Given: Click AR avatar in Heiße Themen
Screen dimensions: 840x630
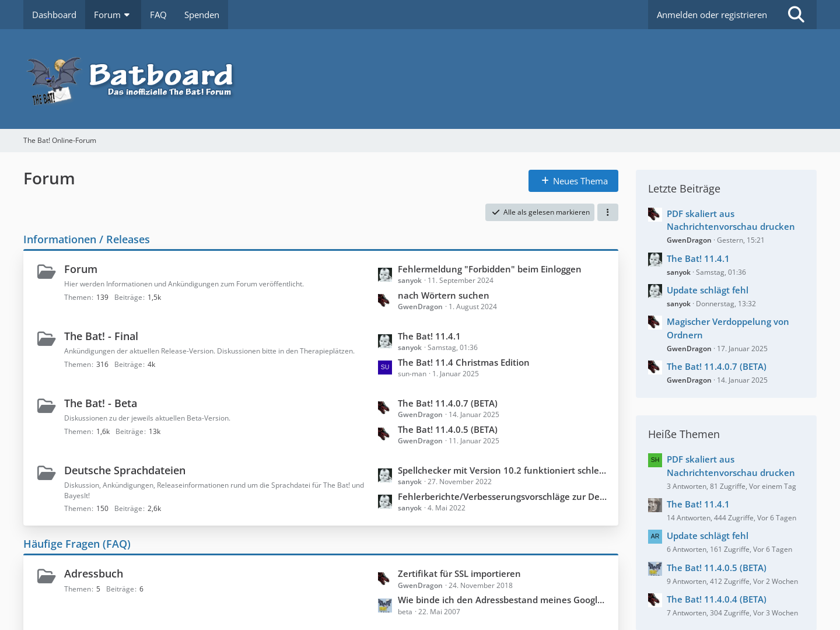Looking at the screenshot, I should click(x=655, y=537).
